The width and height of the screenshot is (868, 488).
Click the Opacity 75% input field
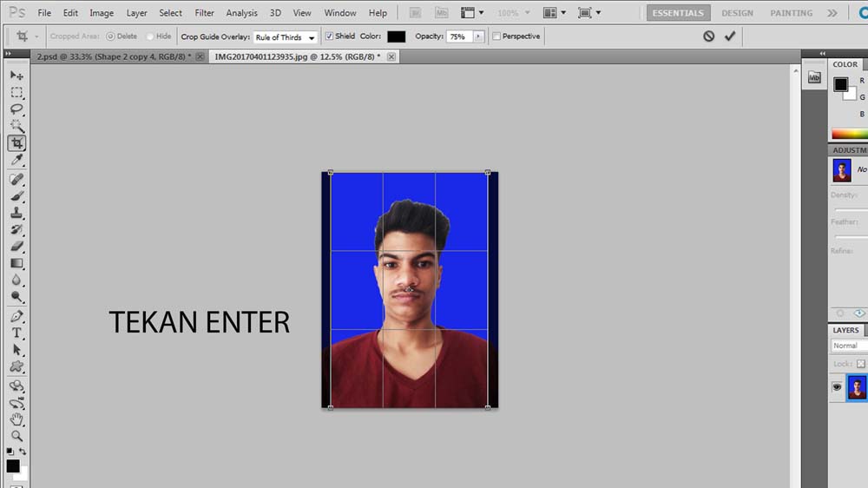click(458, 36)
